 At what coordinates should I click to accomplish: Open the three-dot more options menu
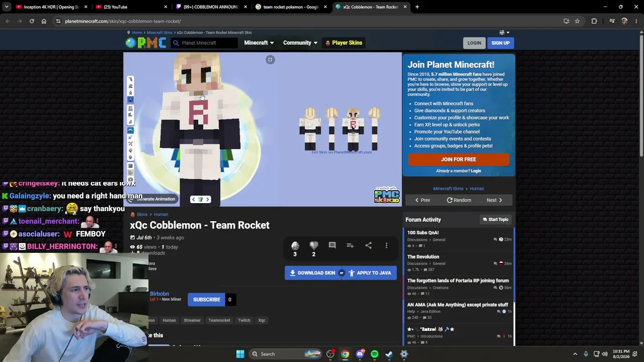(x=386, y=245)
